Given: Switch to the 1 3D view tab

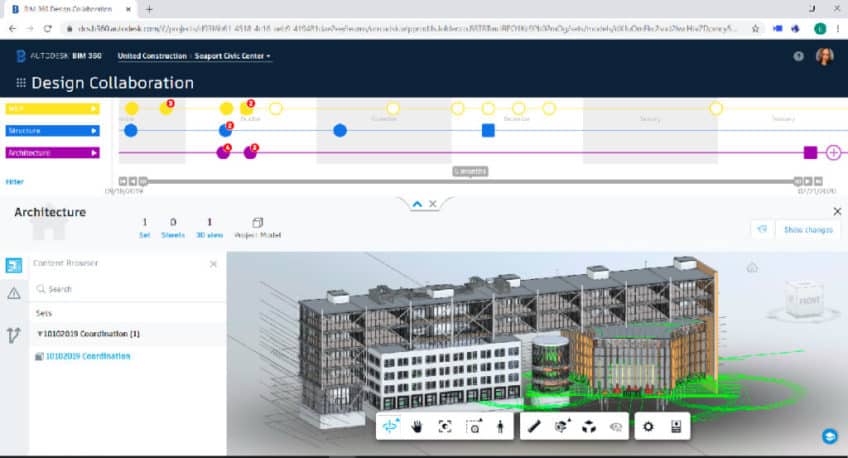Looking at the screenshot, I should pyautogui.click(x=209, y=228).
